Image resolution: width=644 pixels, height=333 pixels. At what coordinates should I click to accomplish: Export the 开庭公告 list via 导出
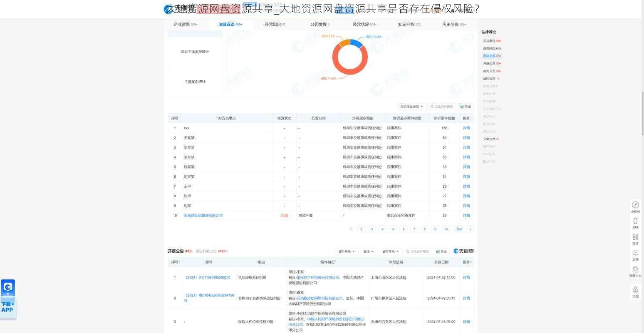pyautogui.click(x=441, y=251)
